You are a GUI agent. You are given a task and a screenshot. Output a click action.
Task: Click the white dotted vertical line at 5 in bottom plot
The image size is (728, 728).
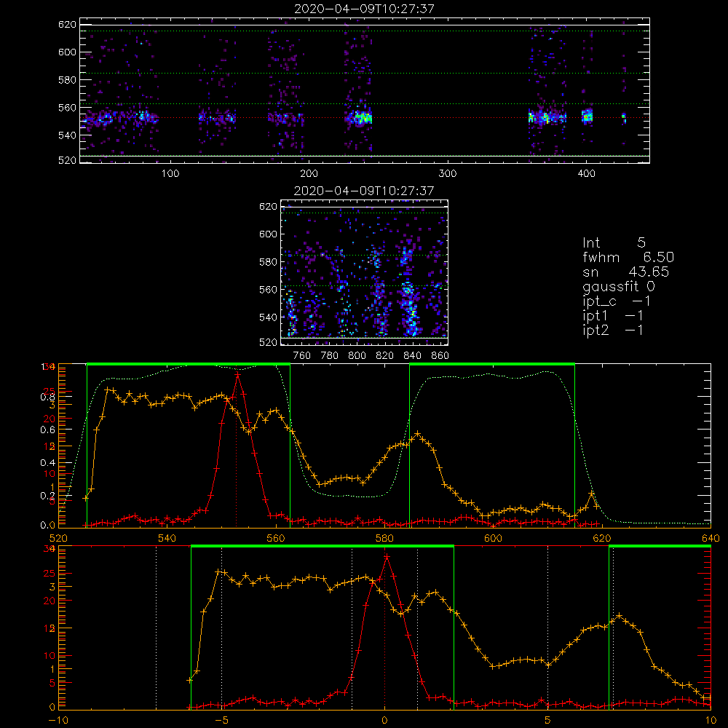[x=548, y=628]
